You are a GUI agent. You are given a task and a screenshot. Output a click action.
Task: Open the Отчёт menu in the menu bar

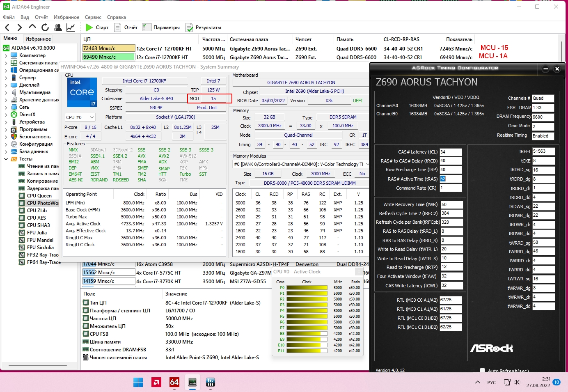[x=41, y=17]
